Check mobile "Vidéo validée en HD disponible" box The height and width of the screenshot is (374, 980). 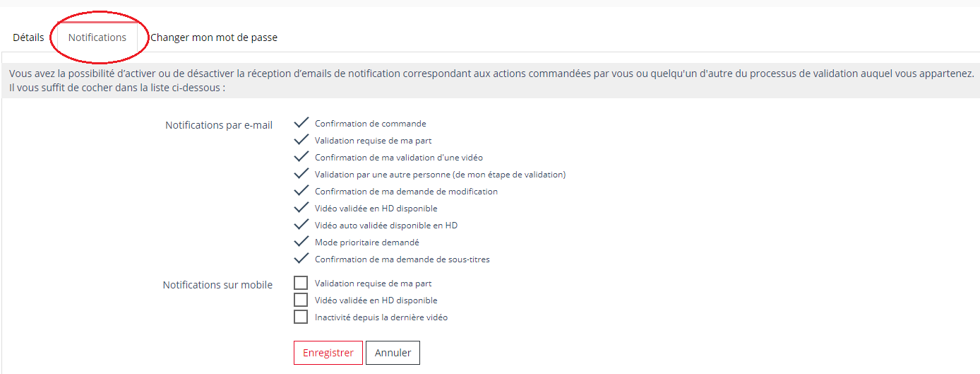pos(301,300)
